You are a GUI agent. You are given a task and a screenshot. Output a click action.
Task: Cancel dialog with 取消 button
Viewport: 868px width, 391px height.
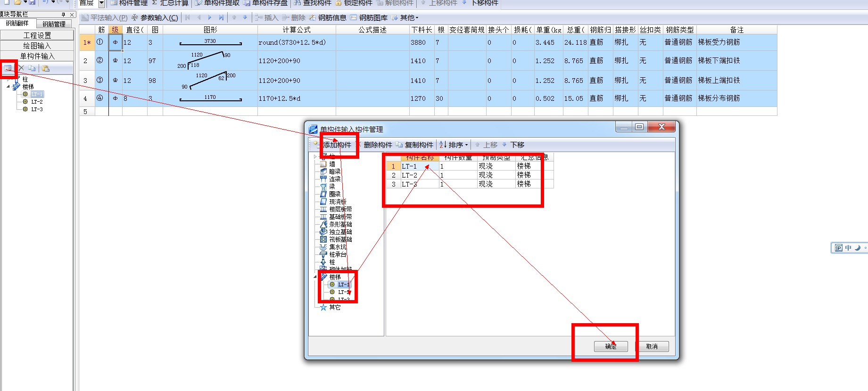(652, 346)
